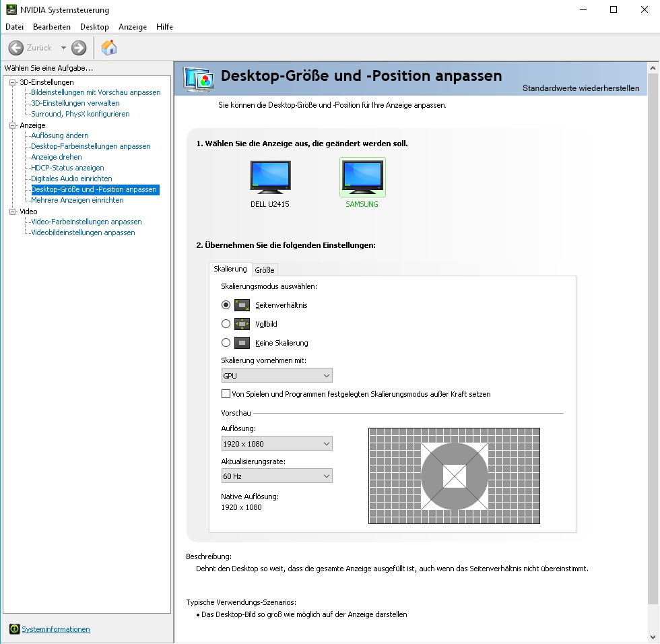Collapse the Video tree node

tap(13, 212)
